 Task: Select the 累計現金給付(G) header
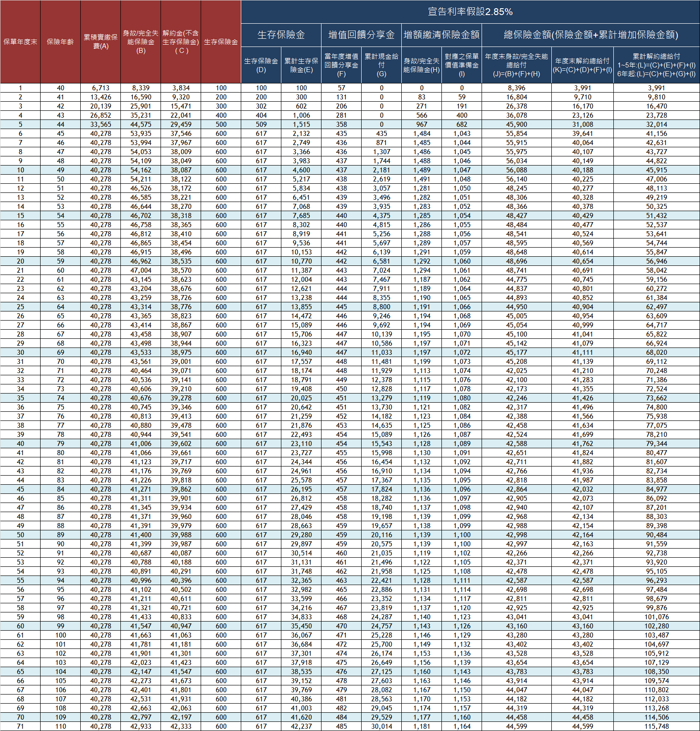(381, 65)
